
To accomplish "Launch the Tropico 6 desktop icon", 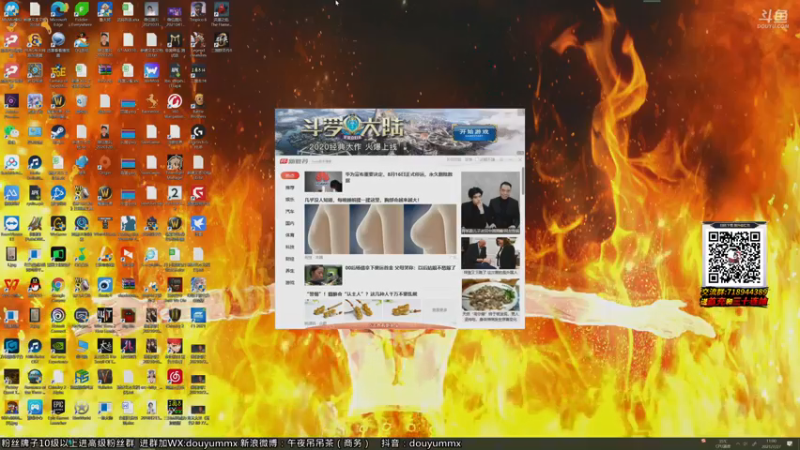I will (x=198, y=10).
